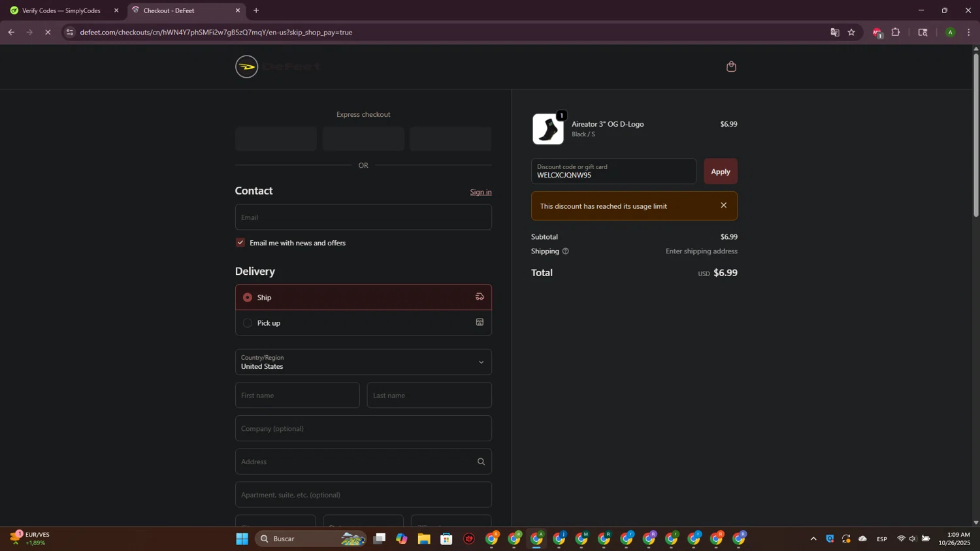View site information icon in address bar
Viewport: 980px width, 551px height.
(70, 32)
